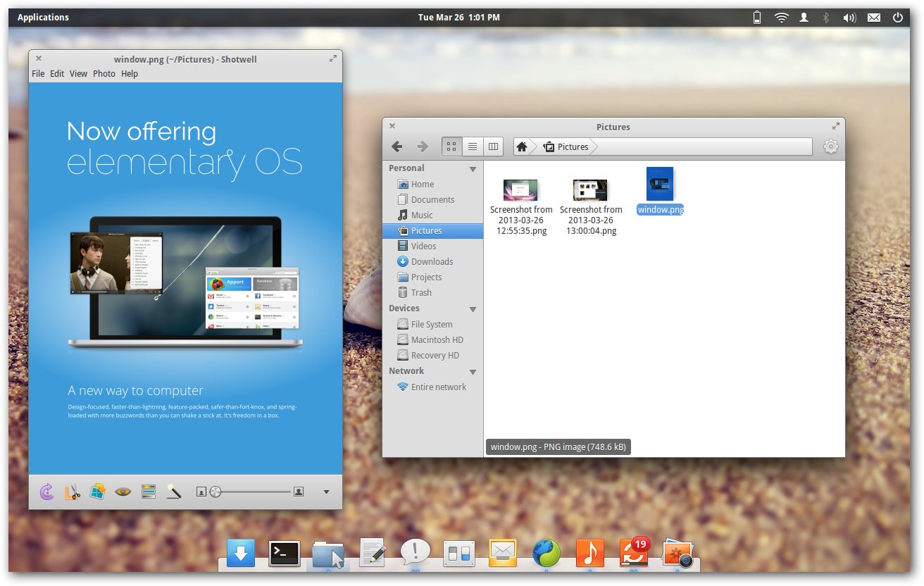The image size is (924, 586).
Task: Switch Files to icon grid view
Action: pyautogui.click(x=452, y=146)
